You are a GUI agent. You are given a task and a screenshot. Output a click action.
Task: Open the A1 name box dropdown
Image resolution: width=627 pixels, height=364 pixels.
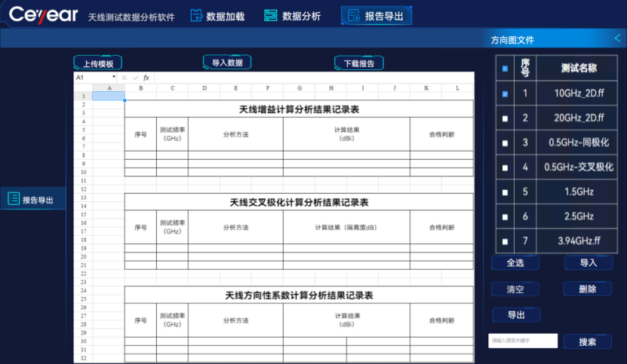114,77
